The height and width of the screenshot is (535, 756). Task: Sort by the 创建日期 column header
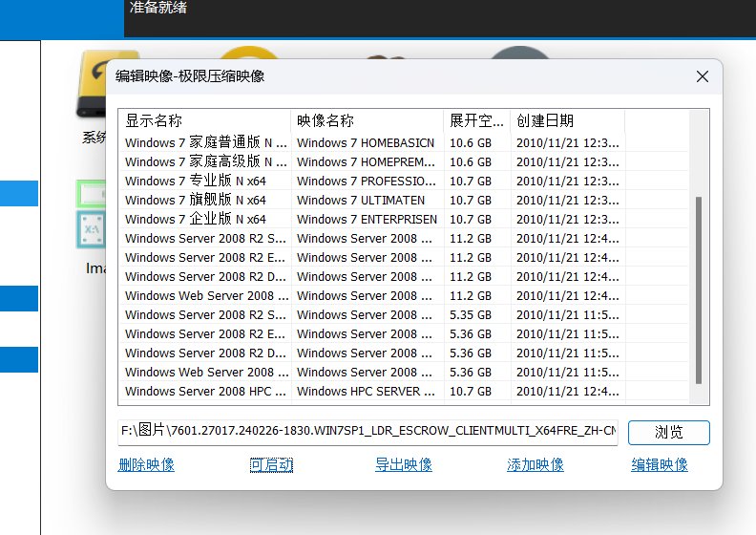pos(567,121)
